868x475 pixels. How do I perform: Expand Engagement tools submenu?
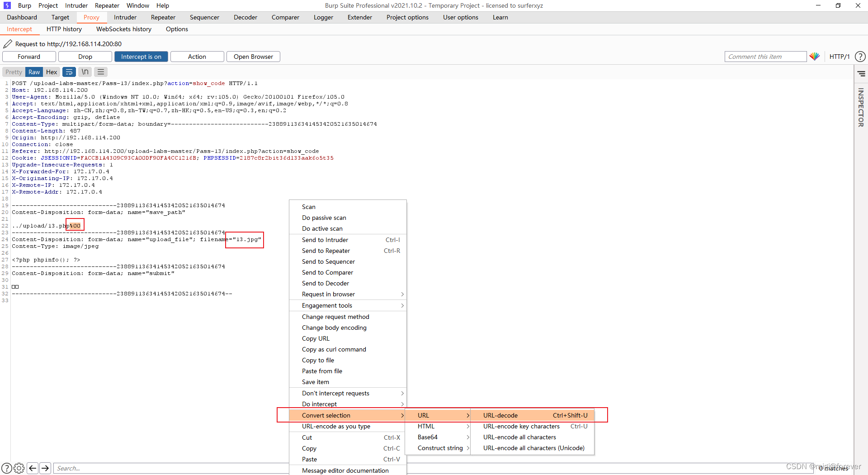pos(348,306)
